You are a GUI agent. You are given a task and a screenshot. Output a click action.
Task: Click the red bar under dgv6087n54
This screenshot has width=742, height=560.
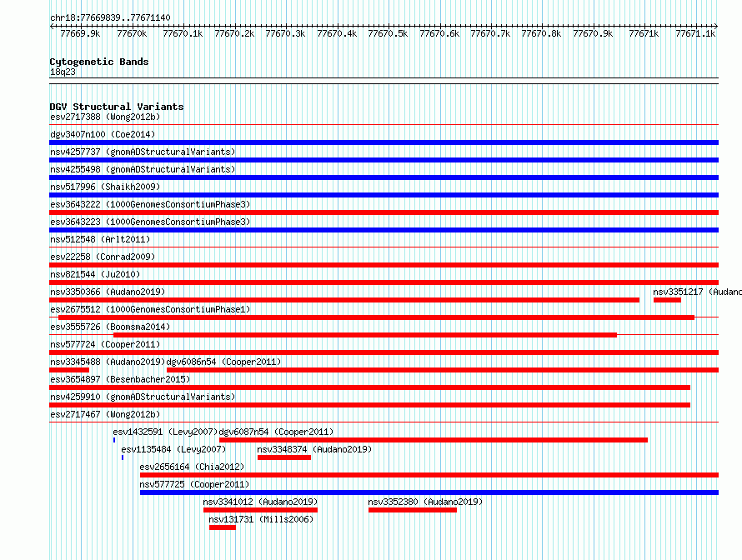[x=434, y=440]
